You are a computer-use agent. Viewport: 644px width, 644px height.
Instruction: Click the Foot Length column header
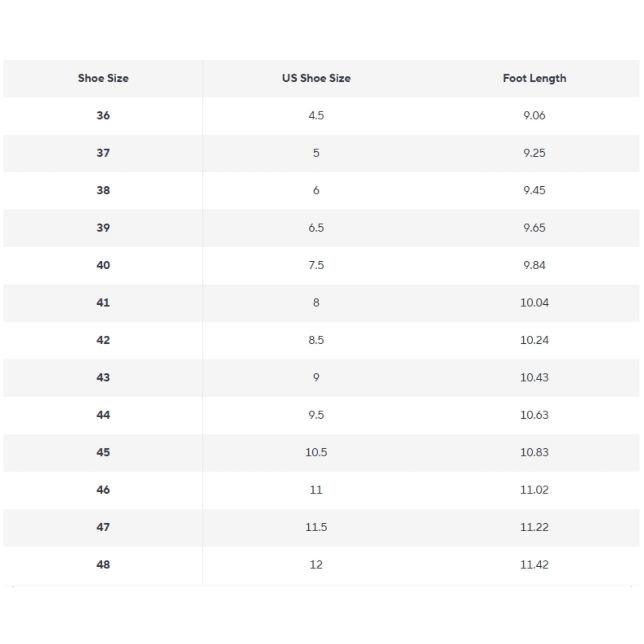(x=534, y=78)
